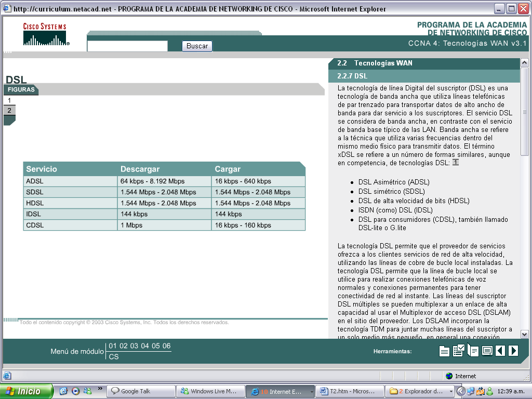The width and height of the screenshot is (532, 399).
Task: Open module 06 in module menu
Action: 167,345
